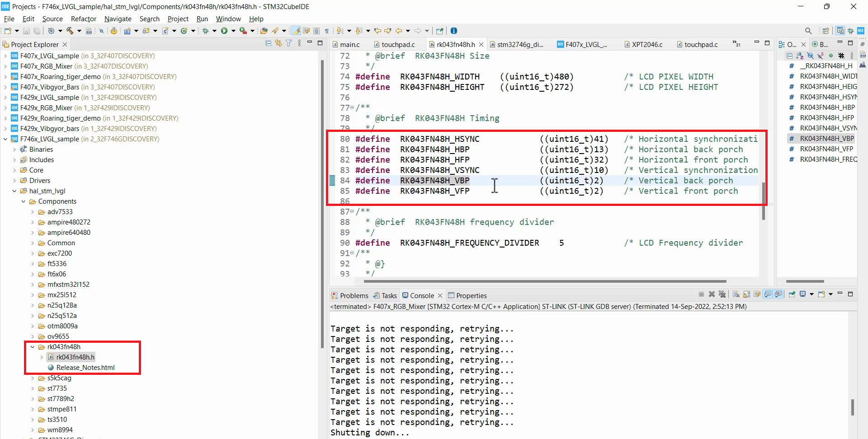Select Release_Notes.html file

(85, 368)
